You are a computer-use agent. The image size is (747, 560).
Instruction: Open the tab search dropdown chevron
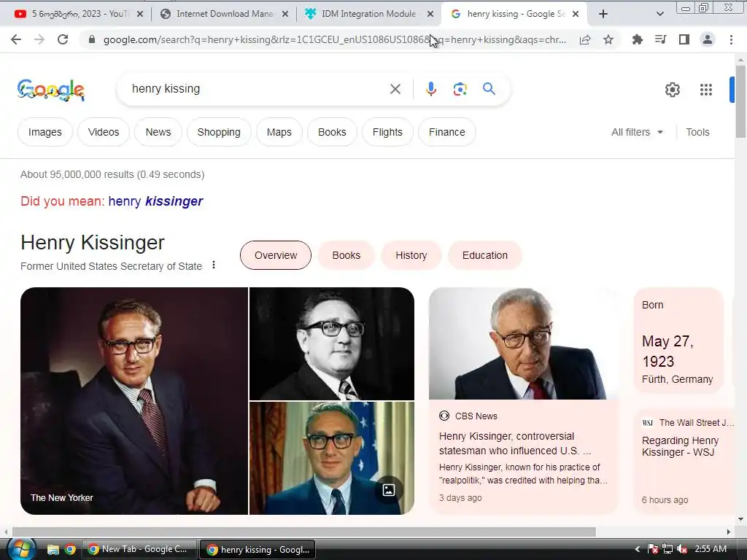coord(659,14)
